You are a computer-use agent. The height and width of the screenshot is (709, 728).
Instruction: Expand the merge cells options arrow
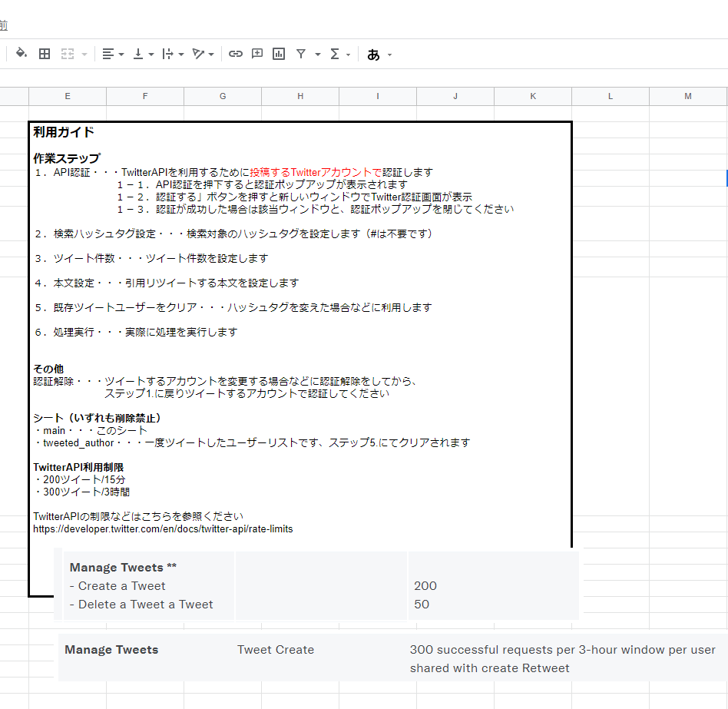point(84,55)
